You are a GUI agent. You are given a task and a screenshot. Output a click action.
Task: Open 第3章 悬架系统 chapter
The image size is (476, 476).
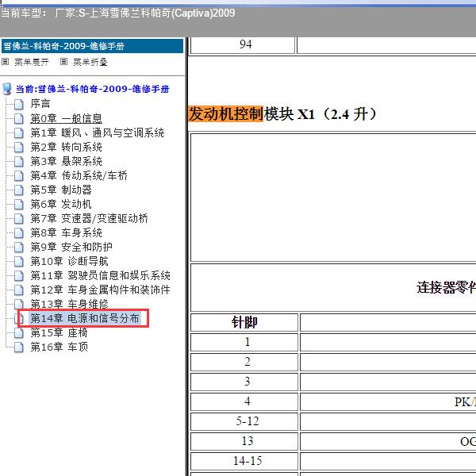[66, 161]
